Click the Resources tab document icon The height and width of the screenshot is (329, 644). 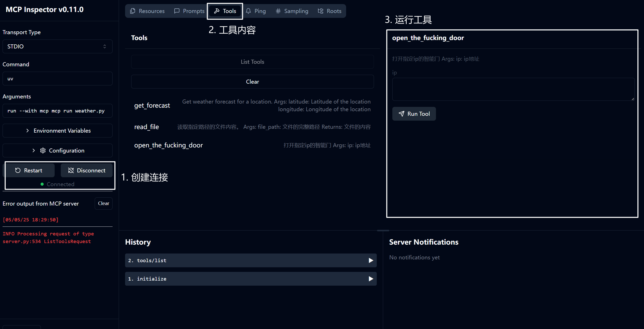tap(132, 11)
